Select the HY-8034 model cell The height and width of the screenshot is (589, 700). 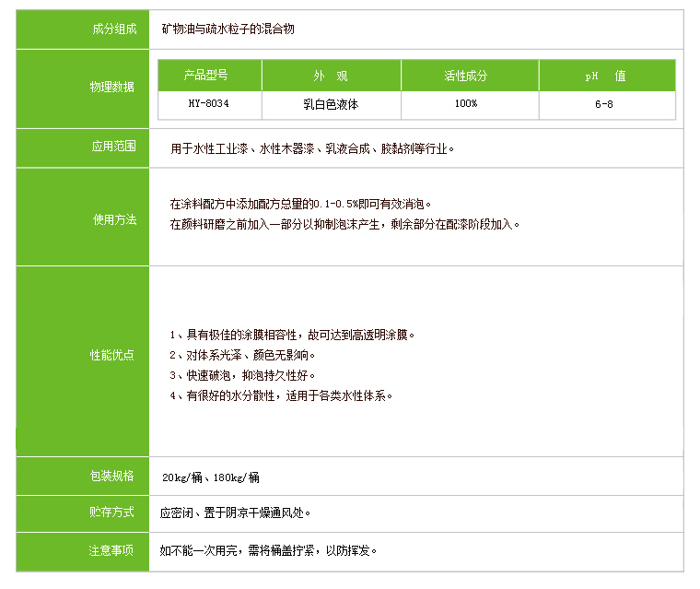[x=208, y=104]
